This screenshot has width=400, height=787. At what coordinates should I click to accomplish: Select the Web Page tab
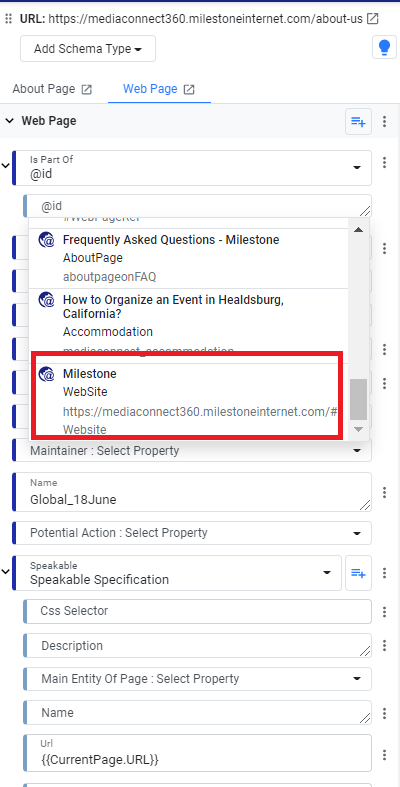point(151,89)
